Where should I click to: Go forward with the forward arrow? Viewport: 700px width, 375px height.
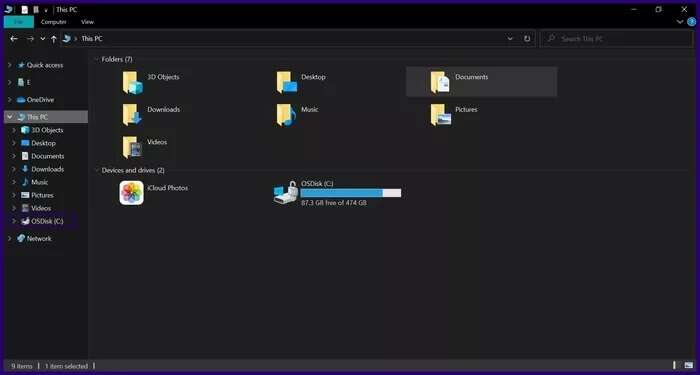(x=30, y=39)
